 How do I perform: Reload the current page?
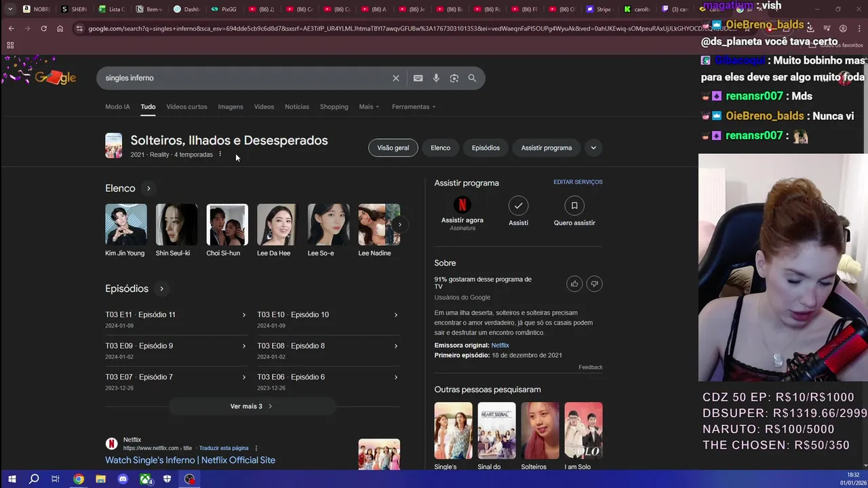pyautogui.click(x=43, y=28)
